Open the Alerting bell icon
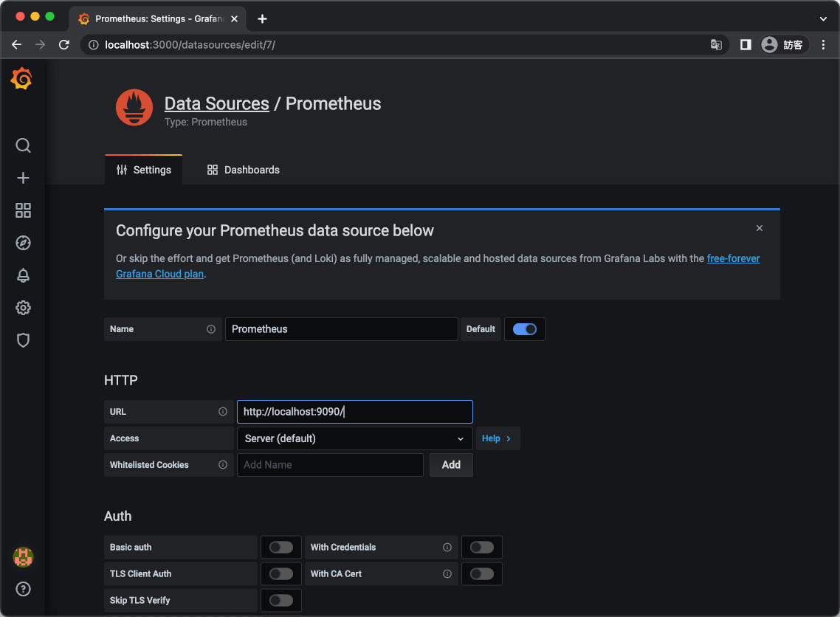The height and width of the screenshot is (617, 840). 23,275
